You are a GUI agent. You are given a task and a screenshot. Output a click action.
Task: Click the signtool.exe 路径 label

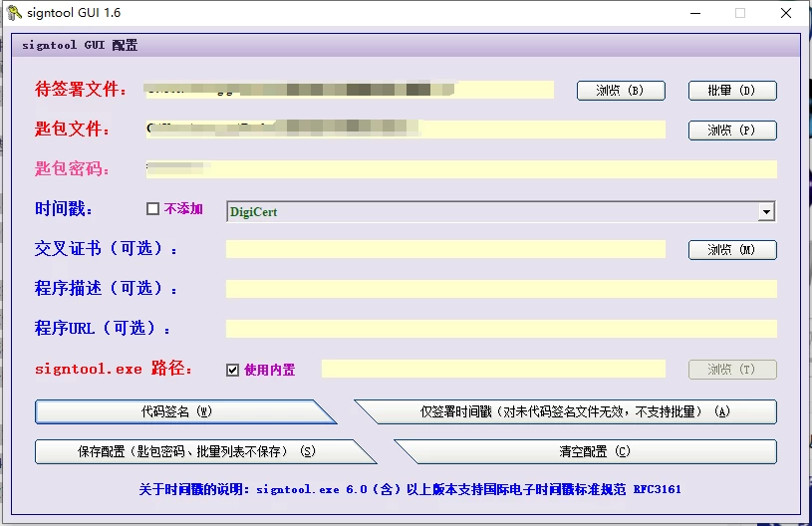tap(114, 369)
